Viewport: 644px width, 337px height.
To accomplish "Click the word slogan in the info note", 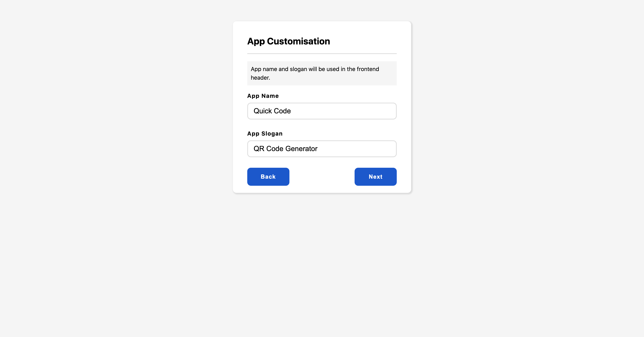I will pyautogui.click(x=298, y=69).
